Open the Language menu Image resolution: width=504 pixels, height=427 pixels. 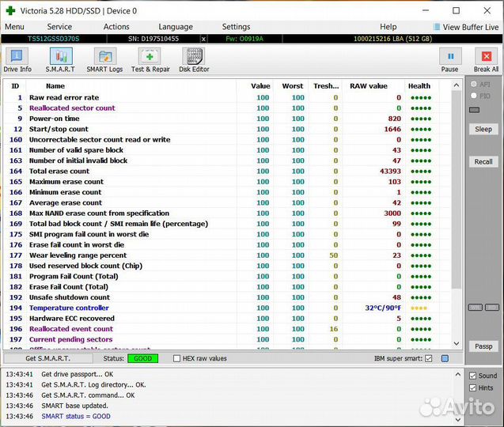tap(175, 27)
